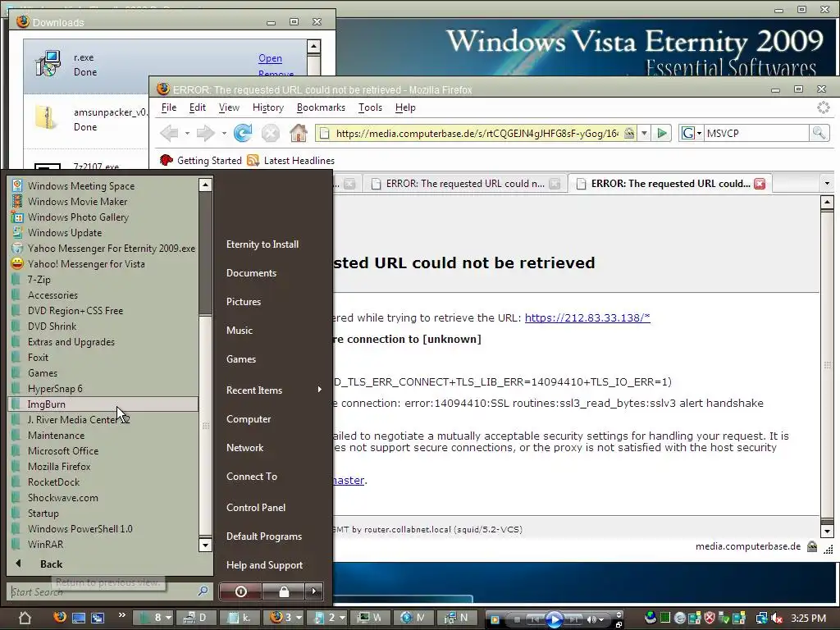Click the Open link for r.exe in Downloads
840x630 pixels.
tap(270, 58)
